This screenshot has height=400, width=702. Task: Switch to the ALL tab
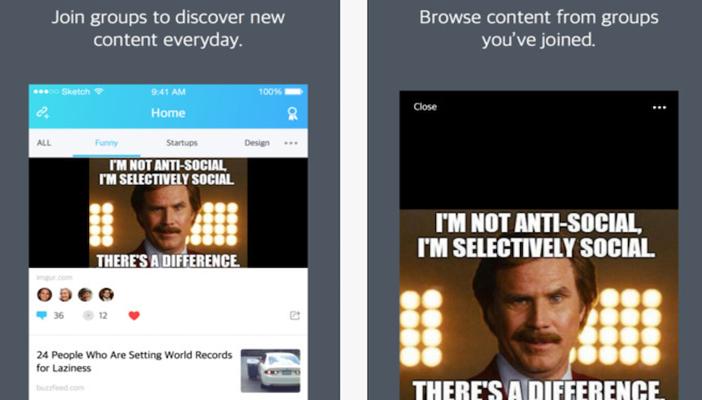pyautogui.click(x=44, y=143)
